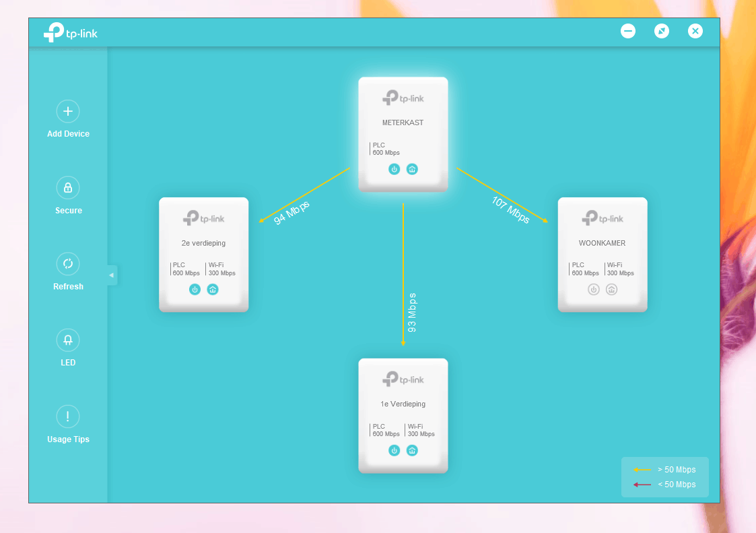The height and width of the screenshot is (533, 756).
Task: Click greyed home icon on WOONKAMER device
Action: coord(611,289)
